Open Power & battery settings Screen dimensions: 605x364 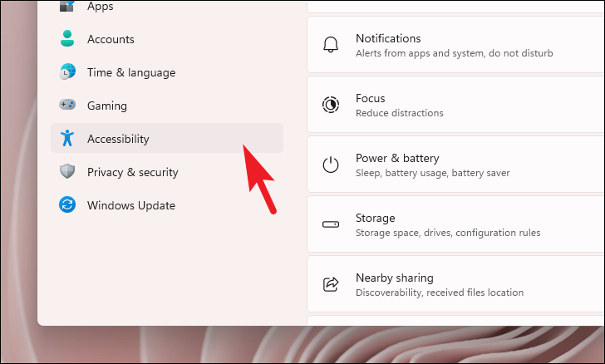click(455, 165)
